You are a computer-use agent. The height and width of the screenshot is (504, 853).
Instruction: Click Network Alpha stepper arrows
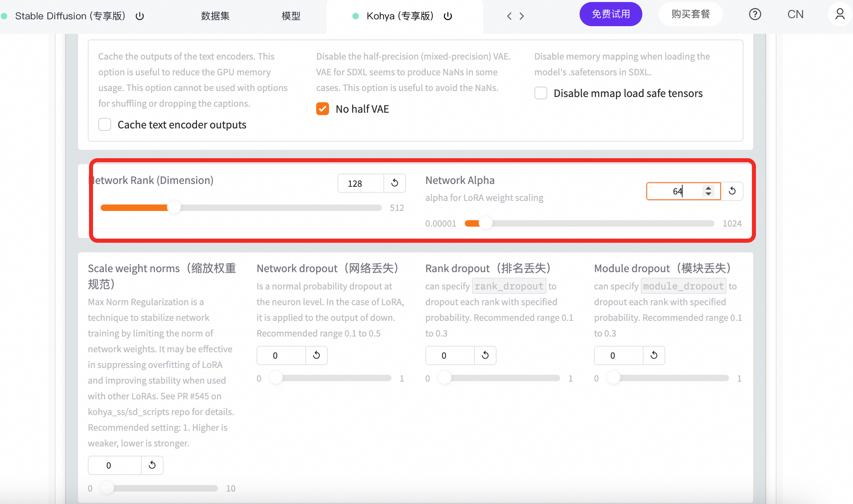tap(708, 191)
